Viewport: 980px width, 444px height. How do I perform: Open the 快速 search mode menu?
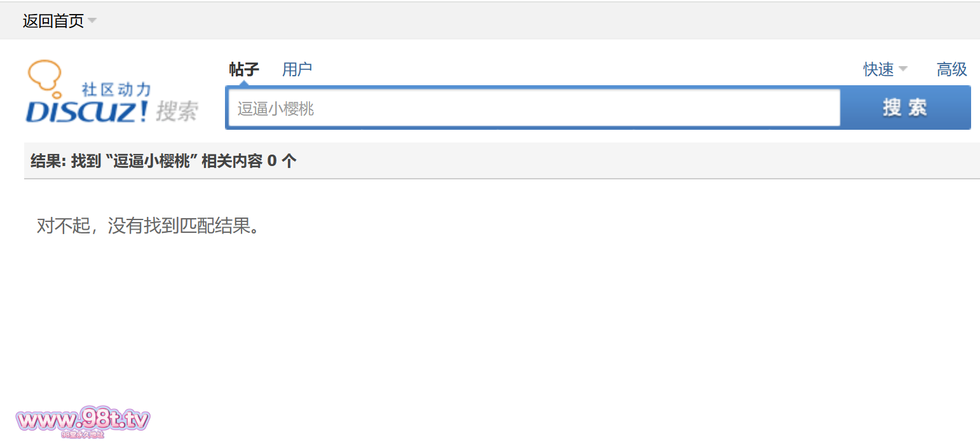coord(878,69)
